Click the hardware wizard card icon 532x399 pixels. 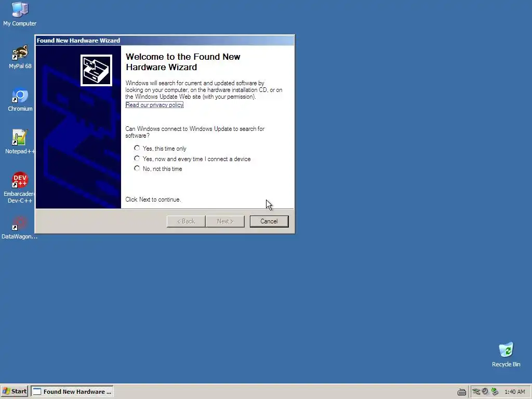pyautogui.click(x=96, y=70)
